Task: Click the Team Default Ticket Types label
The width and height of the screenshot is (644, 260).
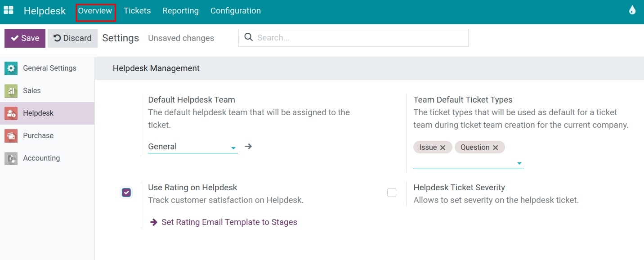Action: pyautogui.click(x=463, y=100)
